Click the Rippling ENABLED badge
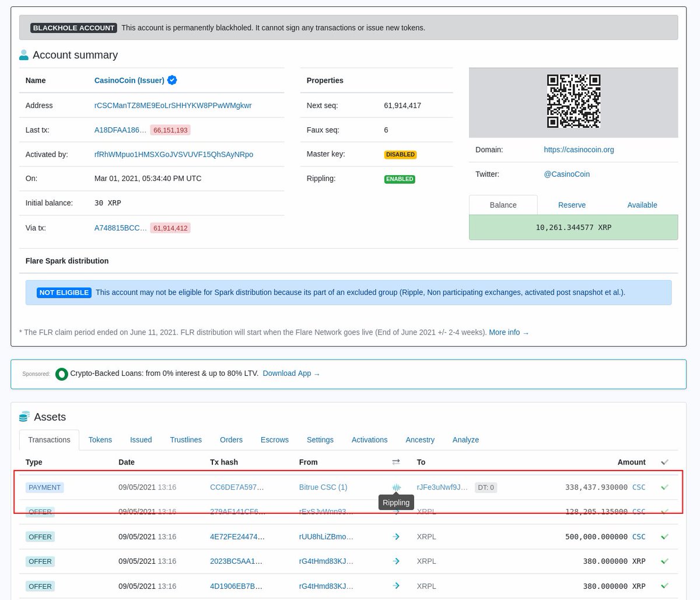Viewport: 700px width, 600px height. pyautogui.click(x=400, y=179)
